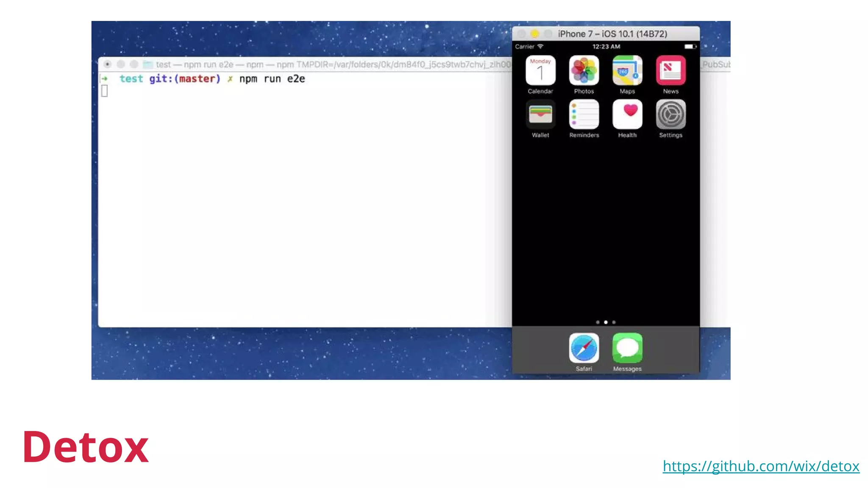Screen dimensions: 868x488
Task: Click the terminal cursor line
Action: [x=105, y=91]
